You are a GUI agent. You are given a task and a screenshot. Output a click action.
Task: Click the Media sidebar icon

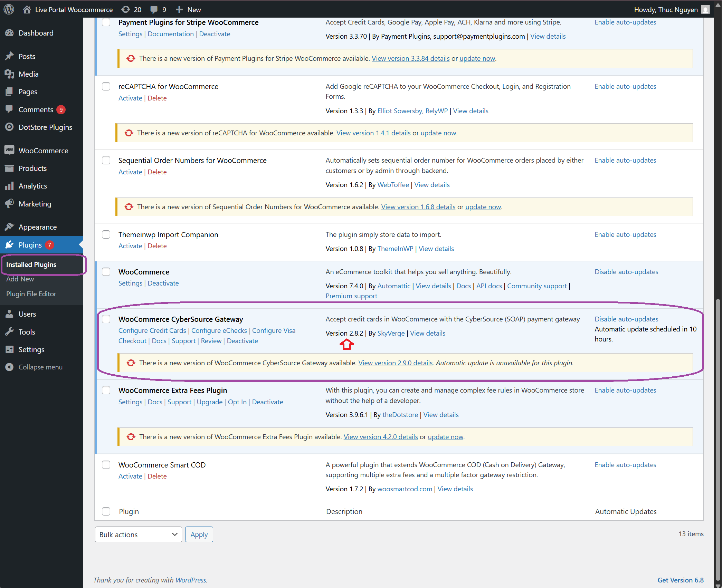(9, 74)
